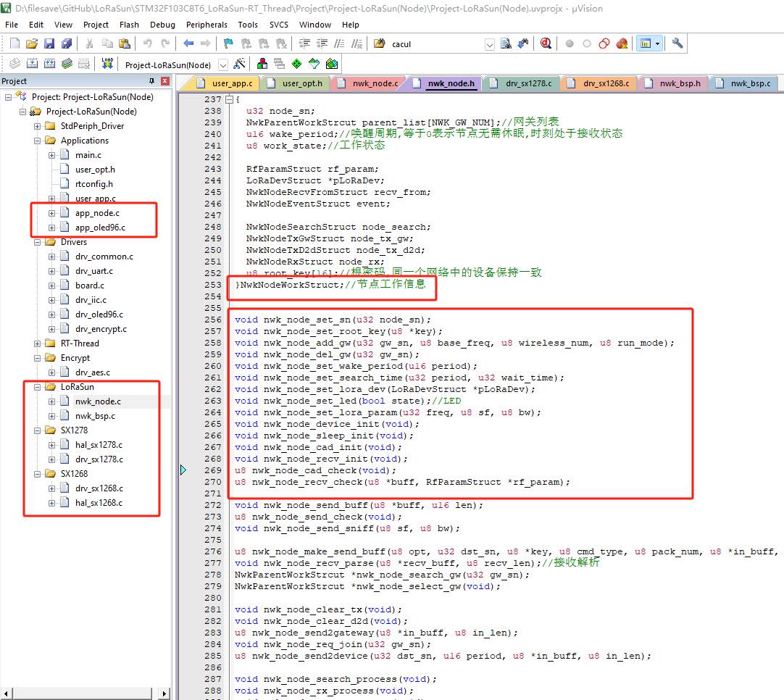Switch to nwk_node.c tab
The height and width of the screenshot is (700, 784).
[369, 83]
